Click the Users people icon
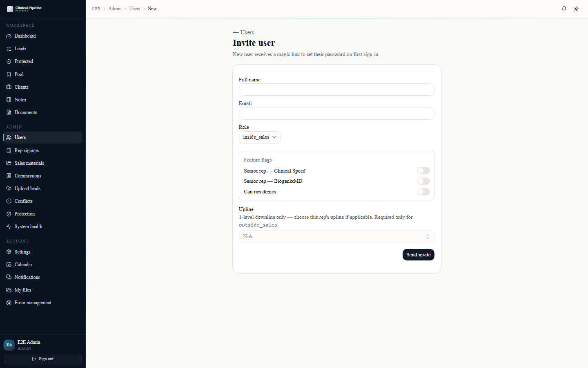588x368 pixels. tap(9, 137)
